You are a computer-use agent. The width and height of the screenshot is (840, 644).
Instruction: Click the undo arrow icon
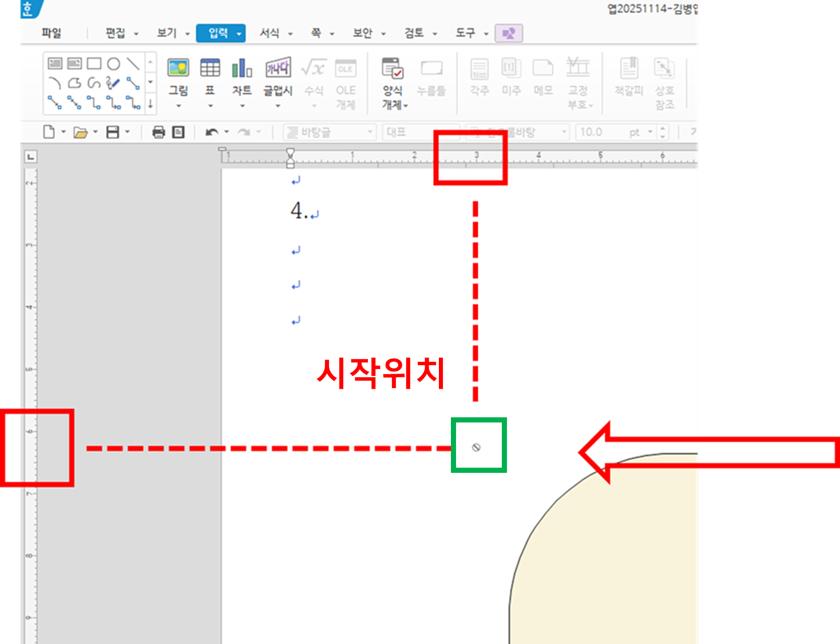212,132
